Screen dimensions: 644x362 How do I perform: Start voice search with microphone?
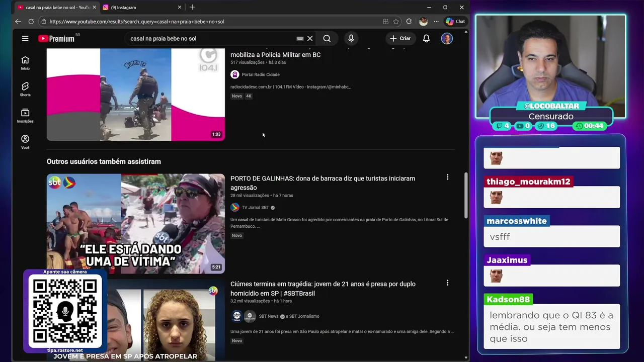(351, 38)
